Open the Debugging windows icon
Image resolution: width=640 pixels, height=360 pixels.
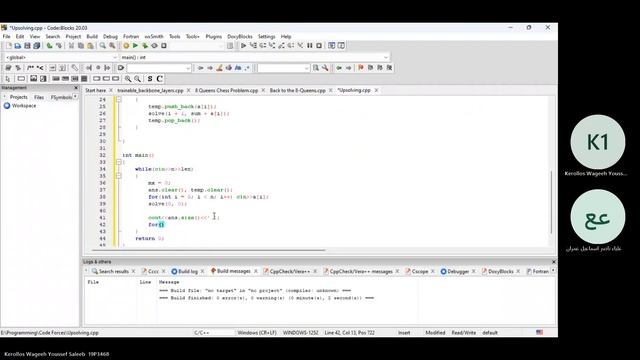click(331, 46)
